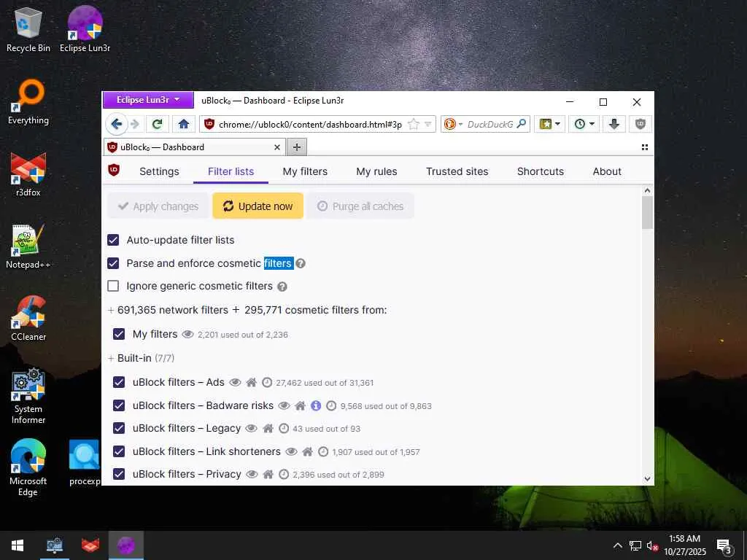
Task: Disable uBlock filters – Badware risks checkbox
Action: click(x=119, y=405)
